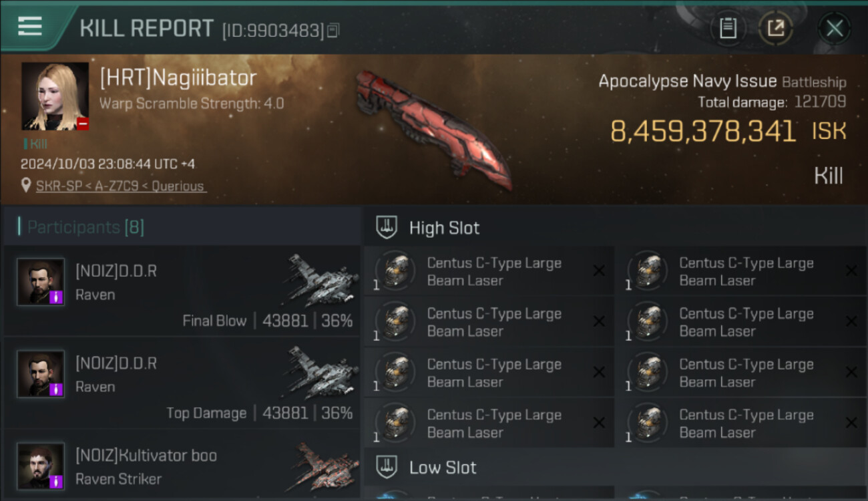The height and width of the screenshot is (501, 868).
Task: Open the clipboard notes icon in header
Action: coord(728,28)
